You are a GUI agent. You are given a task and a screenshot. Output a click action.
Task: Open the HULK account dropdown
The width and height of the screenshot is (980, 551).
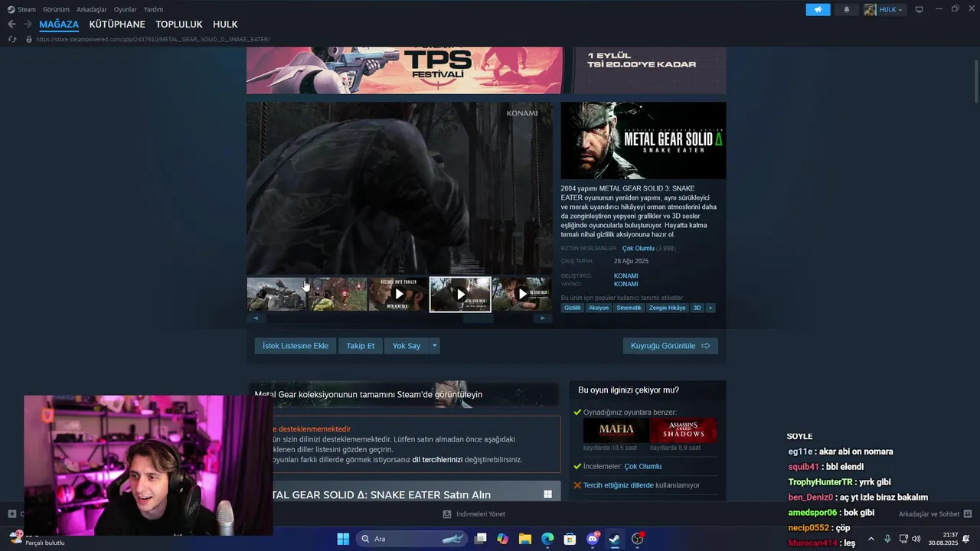(891, 9)
